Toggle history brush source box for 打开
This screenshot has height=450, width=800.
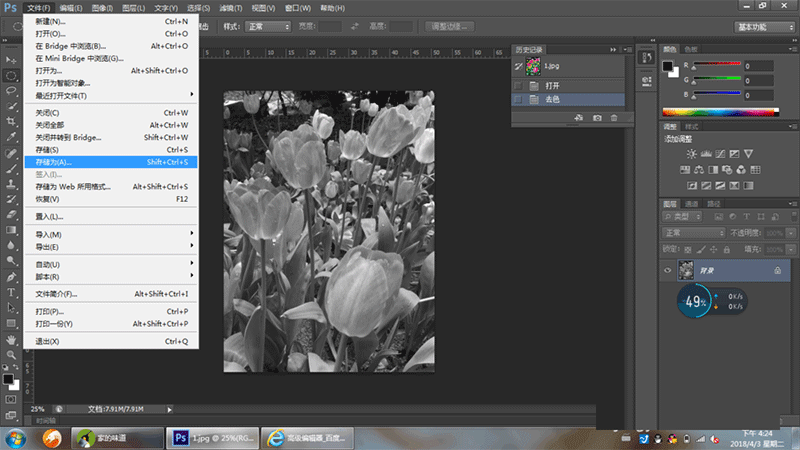518,85
